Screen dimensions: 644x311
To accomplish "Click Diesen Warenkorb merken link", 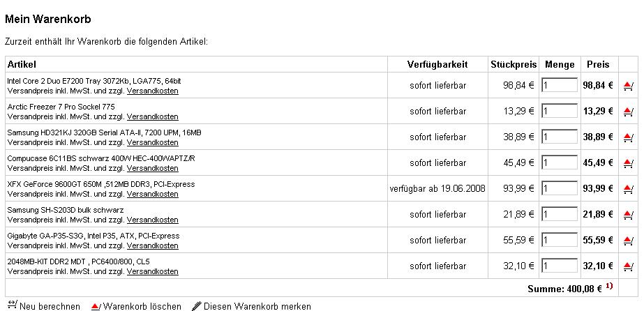I will pyautogui.click(x=257, y=307).
